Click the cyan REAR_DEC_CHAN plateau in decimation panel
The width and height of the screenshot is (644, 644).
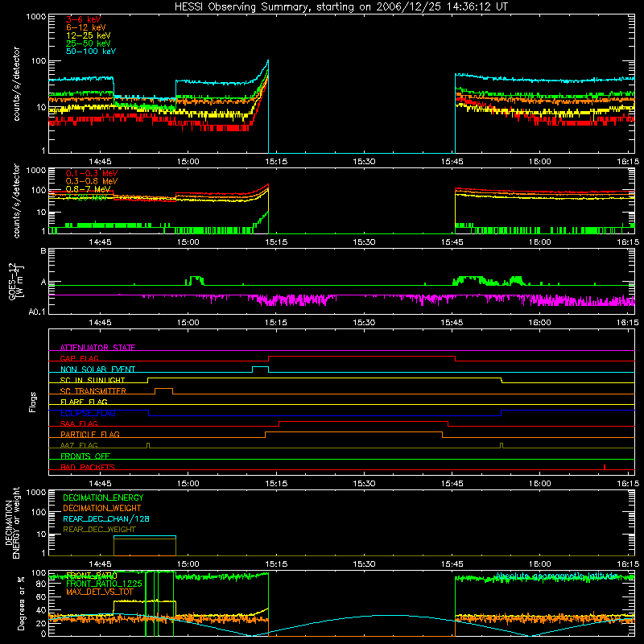[145, 536]
